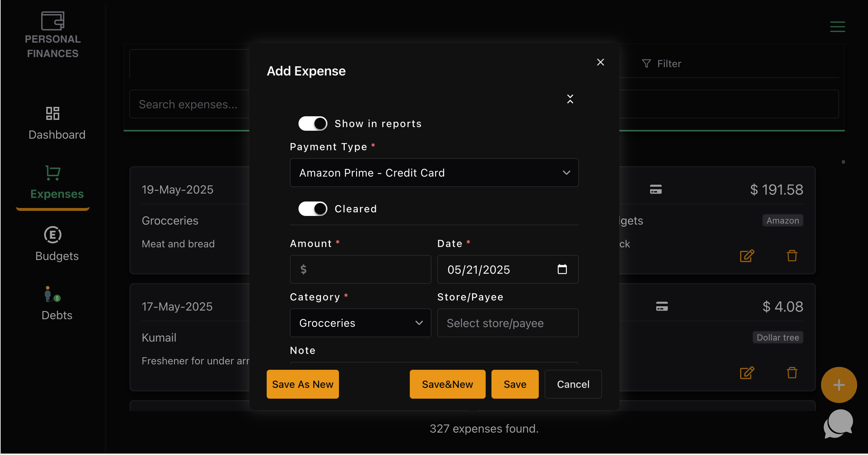868x455 pixels.
Task: Change the Category from Groceries
Action: pyautogui.click(x=360, y=323)
